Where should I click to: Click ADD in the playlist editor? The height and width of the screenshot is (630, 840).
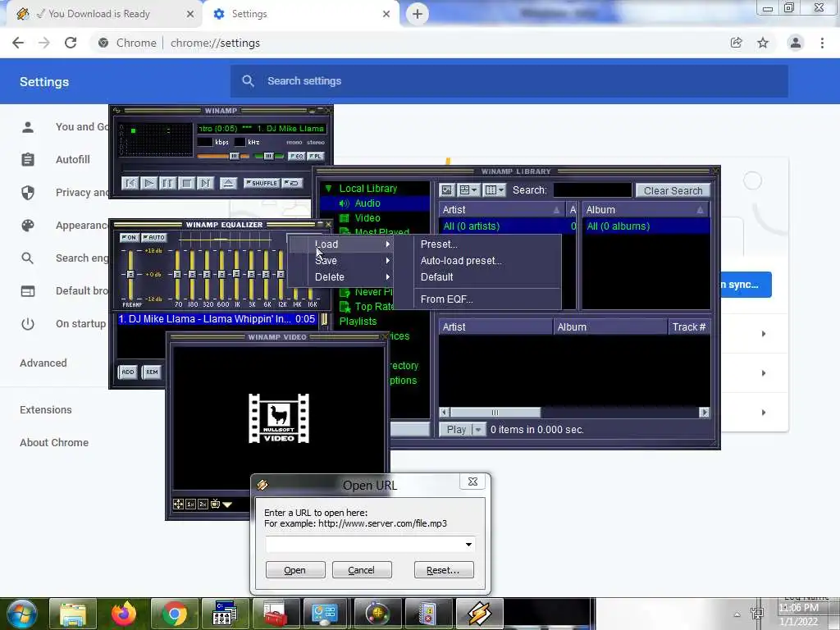127,372
